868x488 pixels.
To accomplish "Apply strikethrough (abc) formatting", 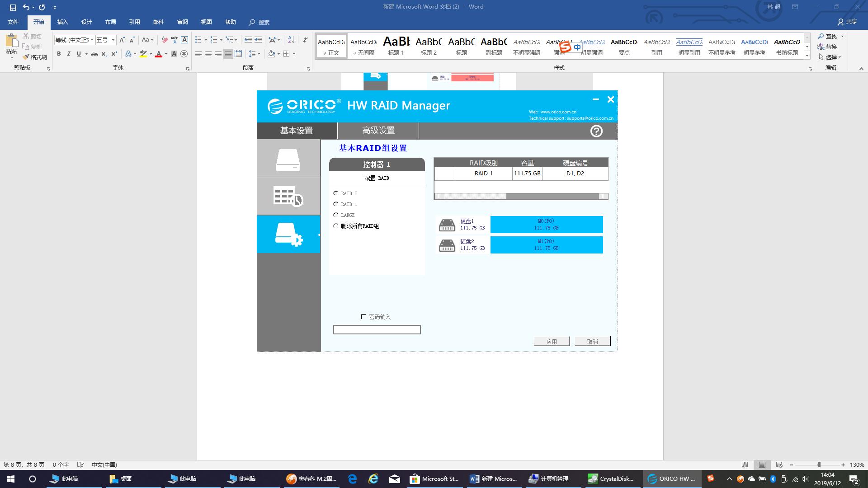I will tap(94, 54).
